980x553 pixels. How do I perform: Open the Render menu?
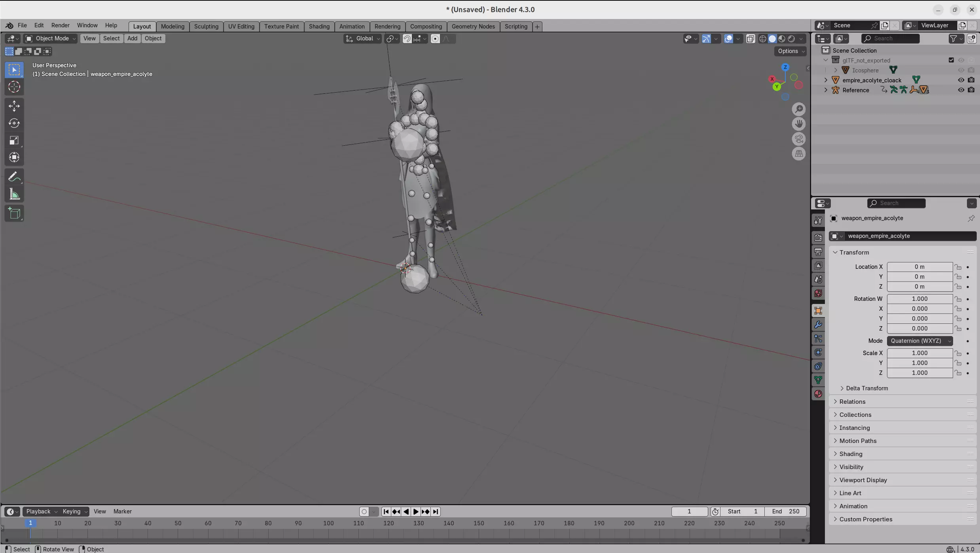coord(60,25)
